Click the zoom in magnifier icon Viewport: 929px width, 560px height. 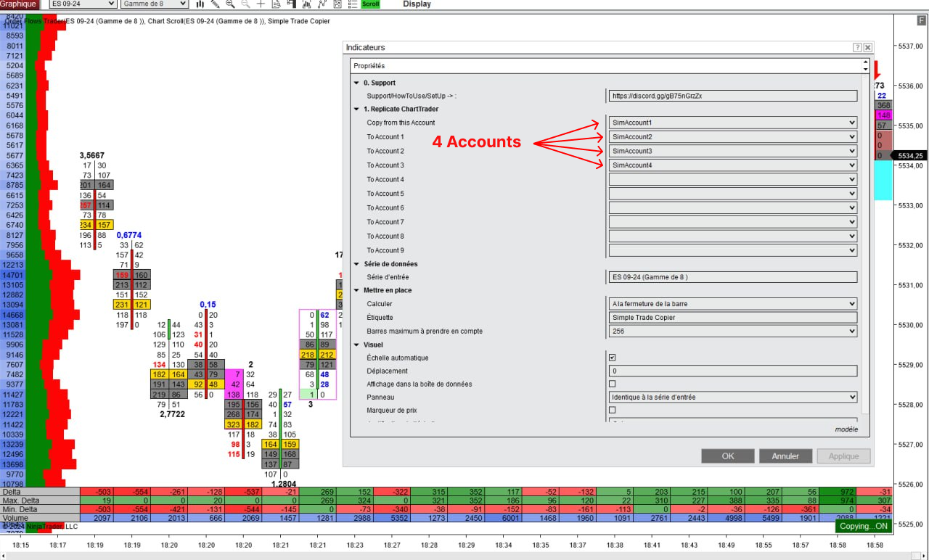coord(230,4)
